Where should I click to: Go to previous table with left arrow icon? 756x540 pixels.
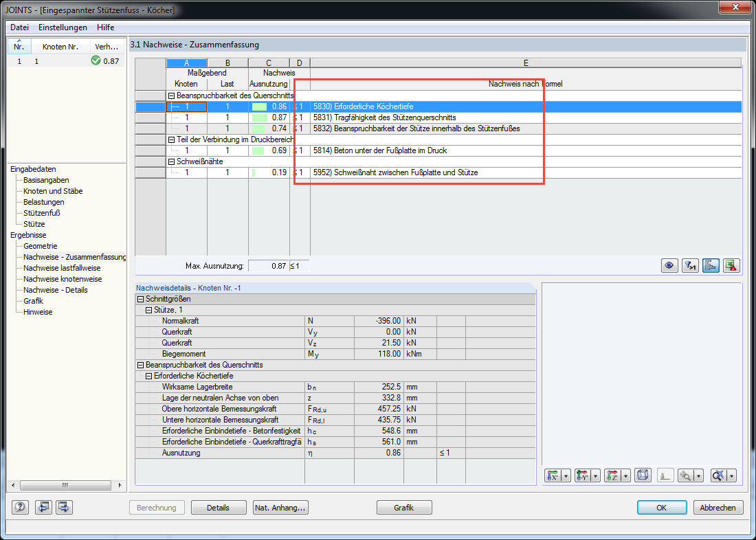pyautogui.click(x=44, y=507)
